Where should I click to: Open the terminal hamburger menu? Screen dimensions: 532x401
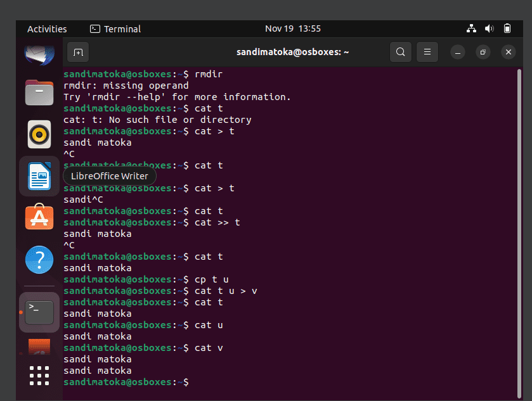pyautogui.click(x=427, y=52)
